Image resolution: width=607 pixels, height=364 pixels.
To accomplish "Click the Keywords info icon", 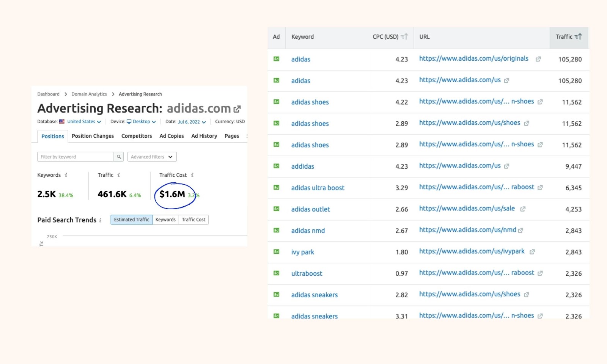I will tap(66, 175).
